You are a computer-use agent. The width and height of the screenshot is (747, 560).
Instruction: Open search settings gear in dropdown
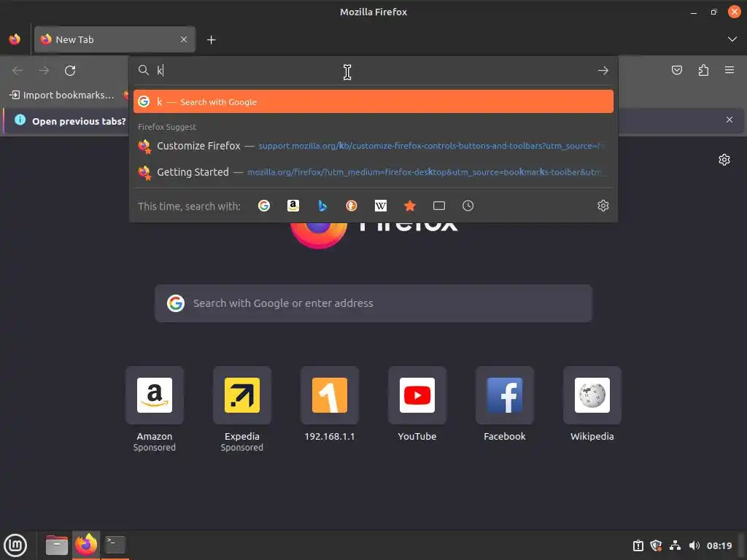[x=603, y=206]
